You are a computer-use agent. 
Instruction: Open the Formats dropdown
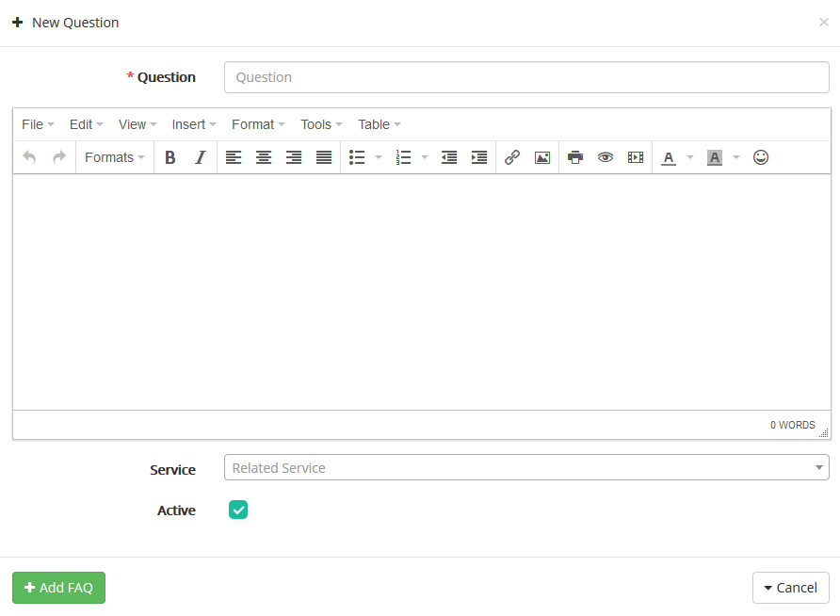click(115, 157)
